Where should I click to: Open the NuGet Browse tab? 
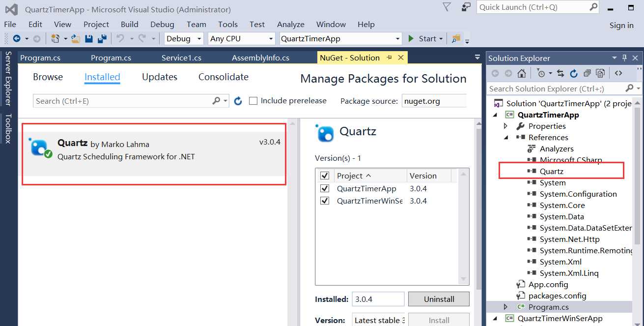(x=48, y=77)
